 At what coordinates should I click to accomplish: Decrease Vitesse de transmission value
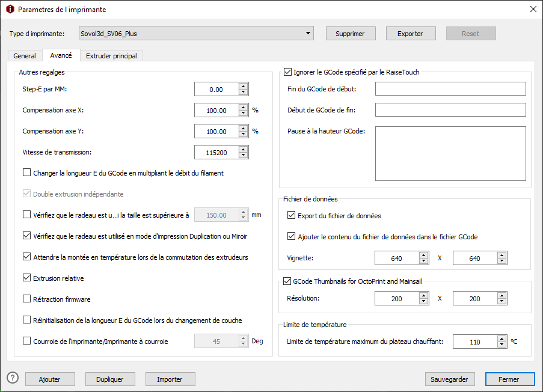pyautogui.click(x=244, y=155)
